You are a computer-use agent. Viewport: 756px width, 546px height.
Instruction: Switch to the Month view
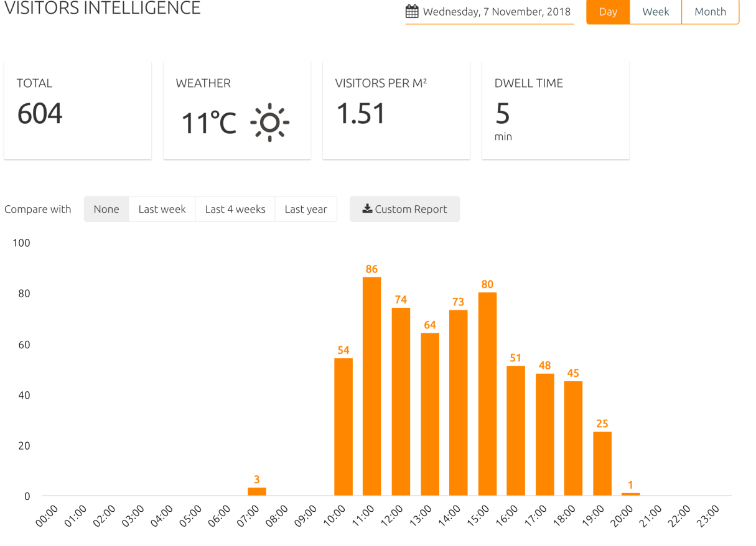(710, 12)
